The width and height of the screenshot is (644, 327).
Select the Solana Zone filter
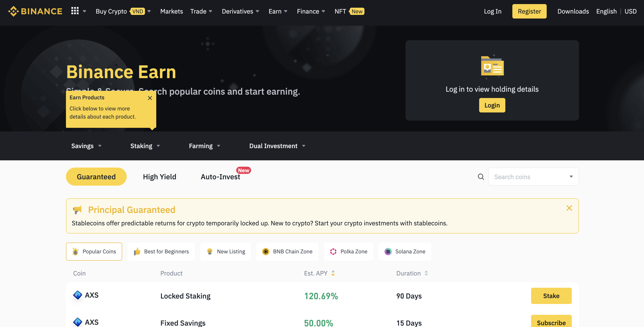405,252
